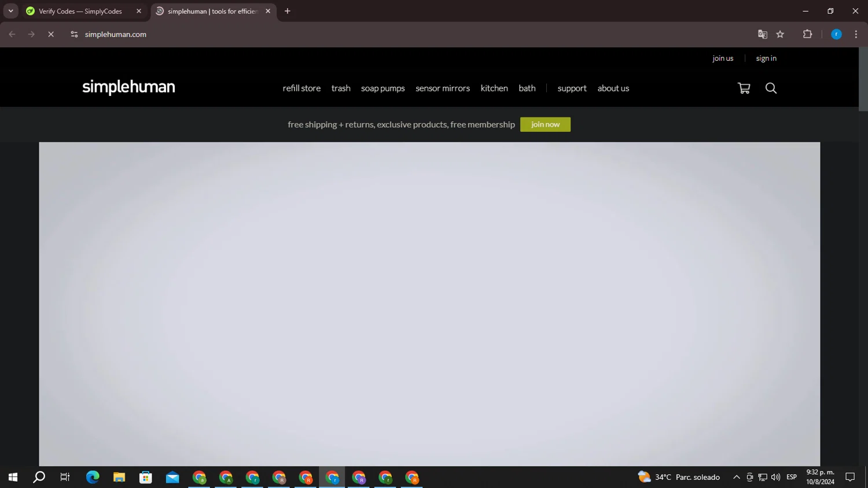Viewport: 868px width, 488px height.
Task: Click the page vertical scrollbar
Action: [x=863, y=79]
